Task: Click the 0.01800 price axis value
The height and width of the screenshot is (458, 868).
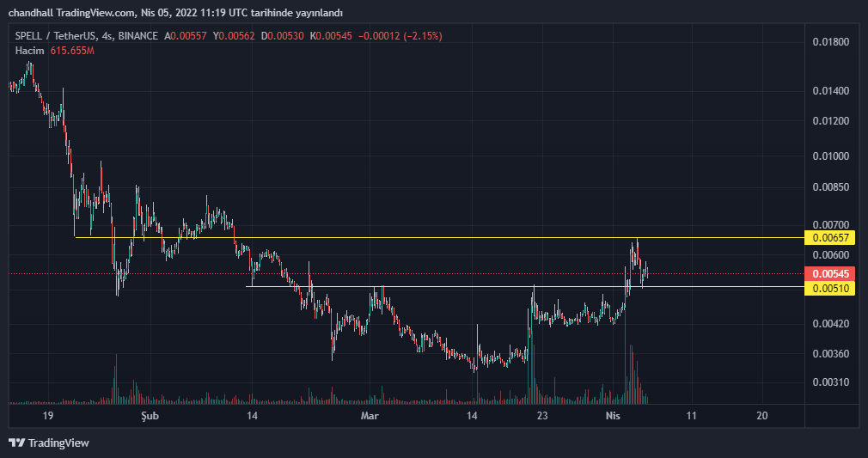Action: coord(830,42)
